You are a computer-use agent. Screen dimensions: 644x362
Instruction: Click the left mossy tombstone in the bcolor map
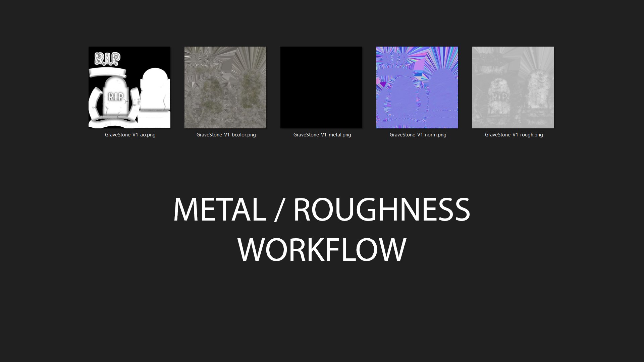211,96
